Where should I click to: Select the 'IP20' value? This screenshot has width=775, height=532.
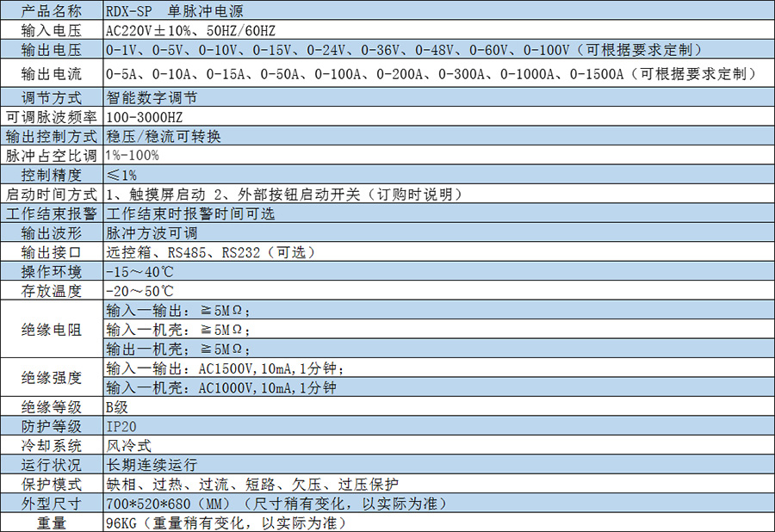coord(121,426)
